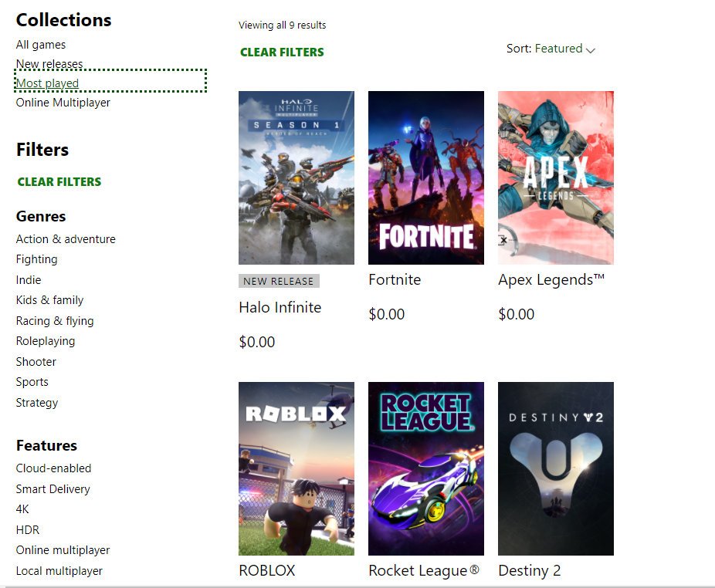Filter by Online multiplayer feature
715x588 pixels.
pos(63,550)
